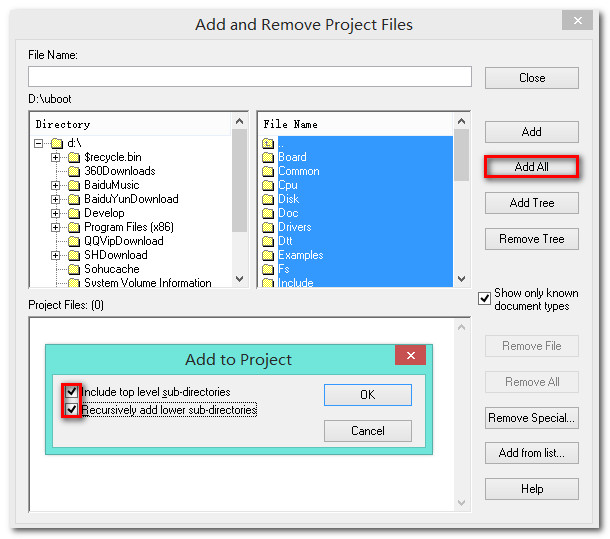
Task: Confirm with OK in Add to Project
Action: pyautogui.click(x=368, y=395)
